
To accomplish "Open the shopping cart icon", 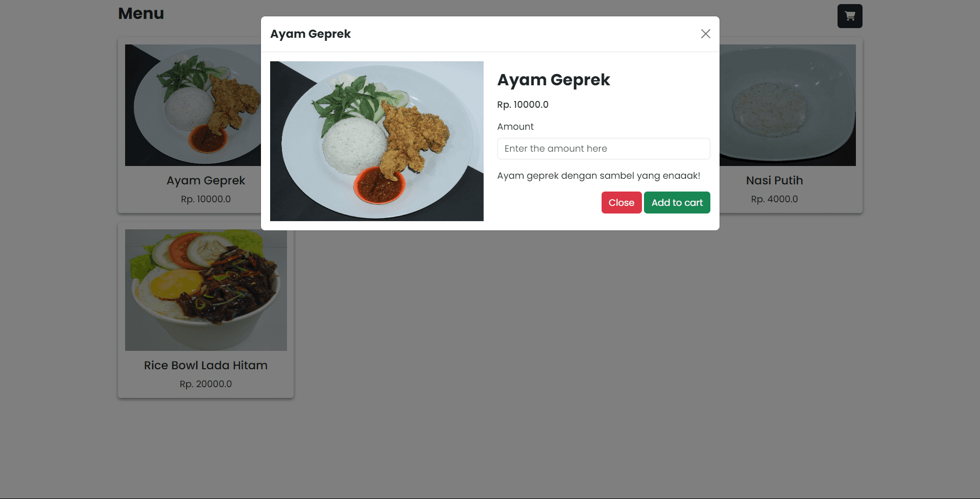I will point(849,16).
